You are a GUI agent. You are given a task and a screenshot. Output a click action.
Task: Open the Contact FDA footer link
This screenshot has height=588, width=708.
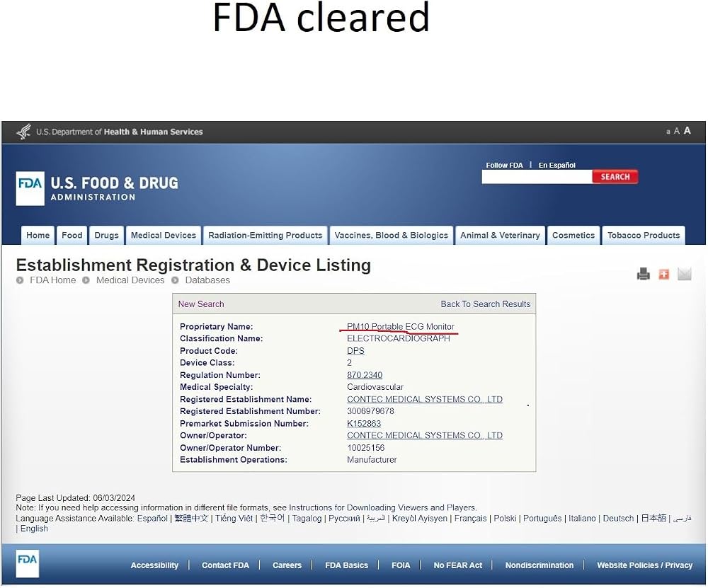(225, 565)
